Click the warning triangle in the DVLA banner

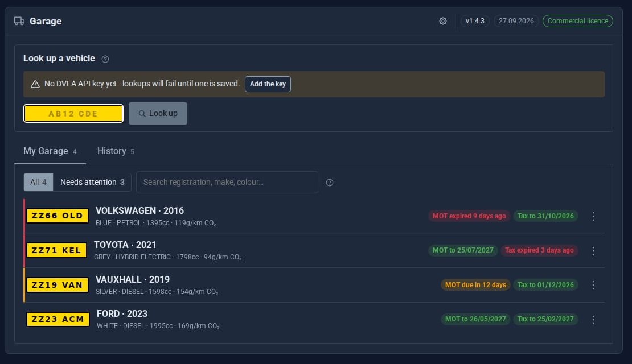tap(35, 84)
